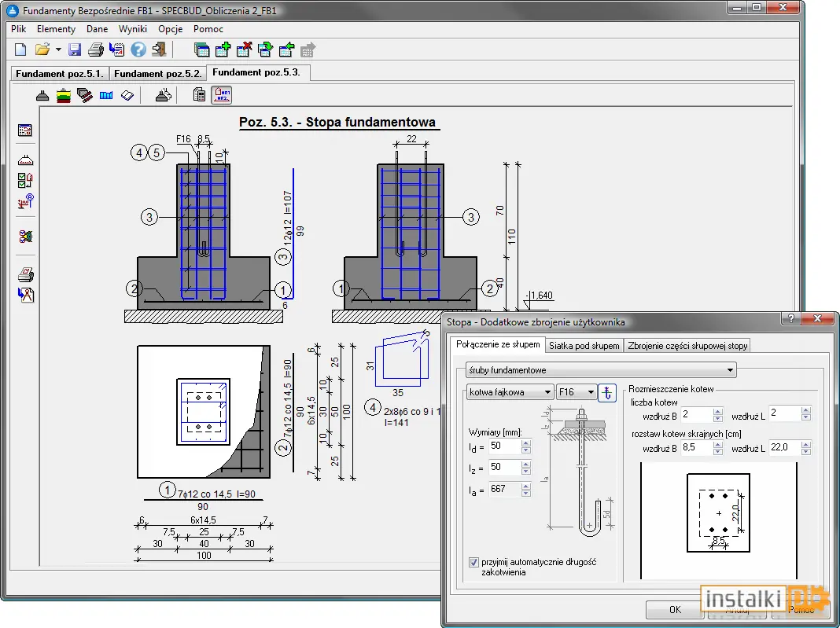Delete the element with the red X icon

245,50
